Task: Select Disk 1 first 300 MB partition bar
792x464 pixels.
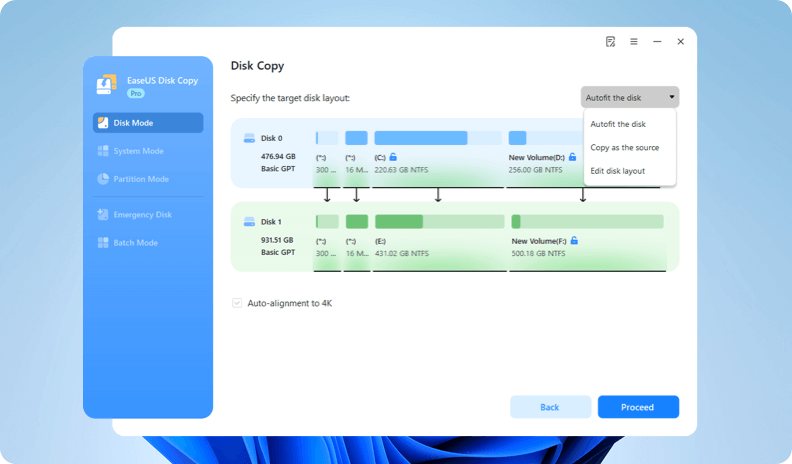Action: (x=327, y=221)
